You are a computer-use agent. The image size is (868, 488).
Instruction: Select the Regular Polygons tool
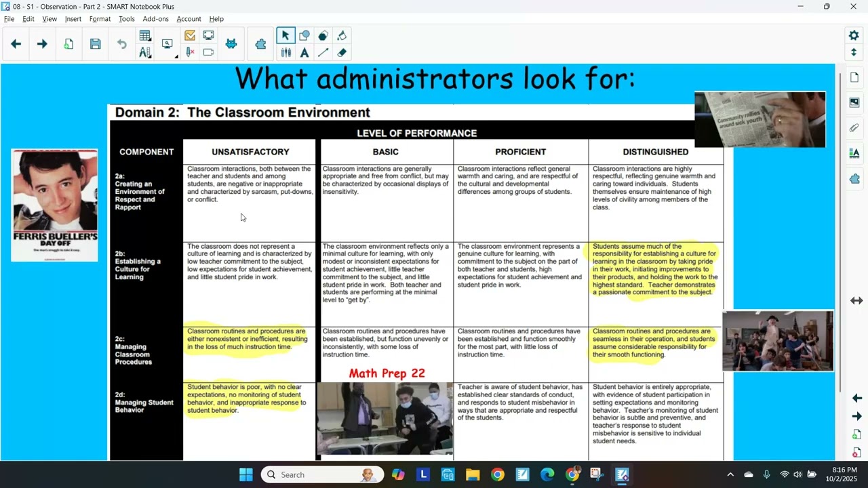pos(323,35)
